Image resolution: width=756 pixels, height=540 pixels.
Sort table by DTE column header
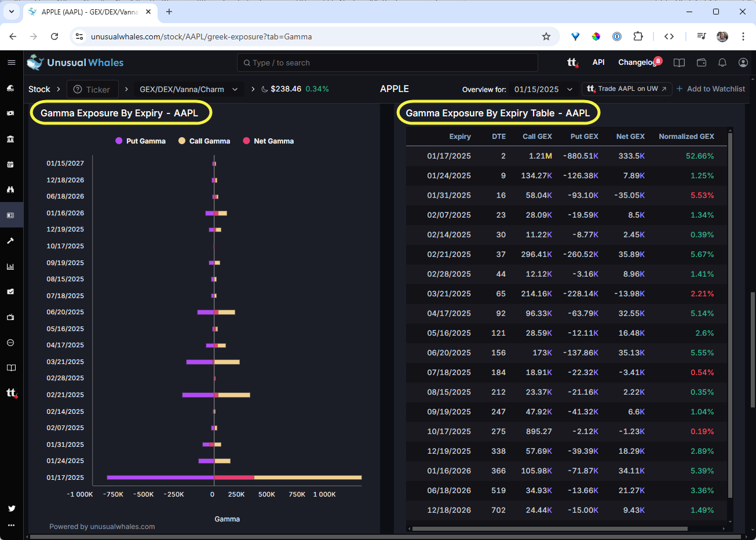coord(499,137)
